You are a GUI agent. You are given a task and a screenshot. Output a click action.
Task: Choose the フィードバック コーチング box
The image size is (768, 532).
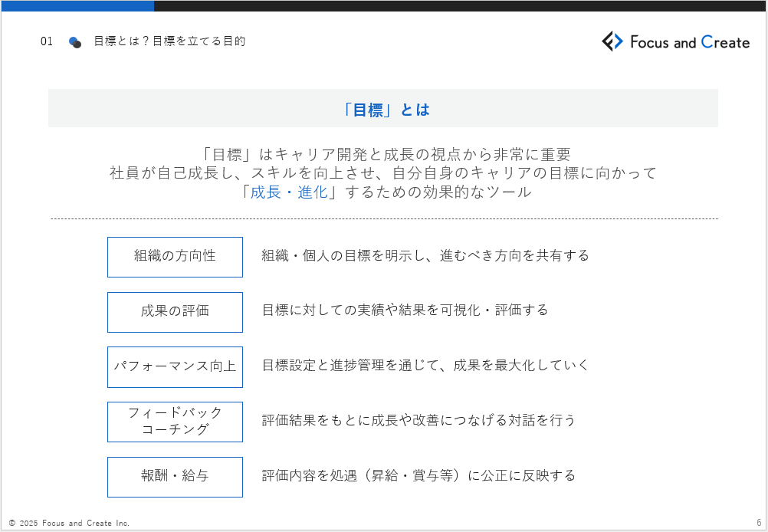click(175, 422)
